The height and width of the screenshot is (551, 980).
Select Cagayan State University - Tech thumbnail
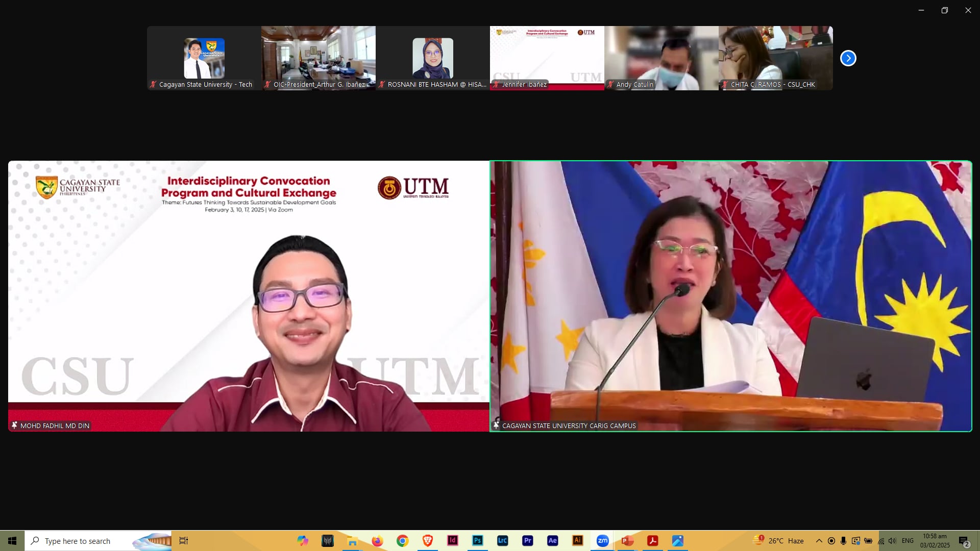click(204, 58)
